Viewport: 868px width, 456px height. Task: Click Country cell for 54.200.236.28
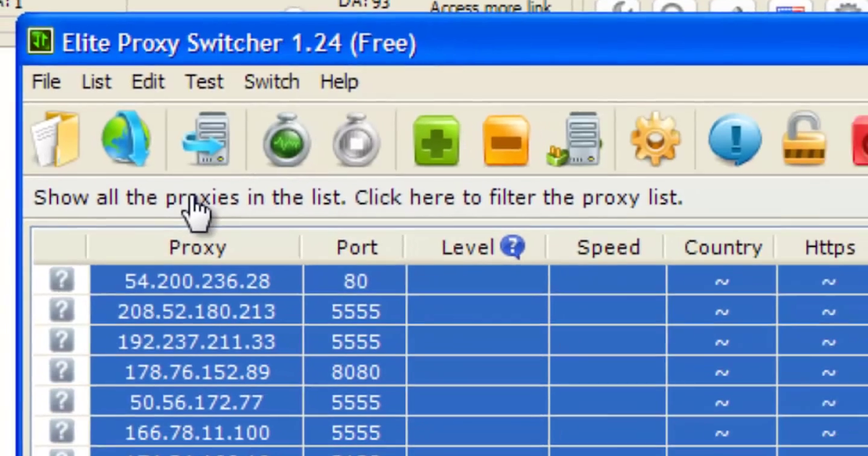[722, 281]
